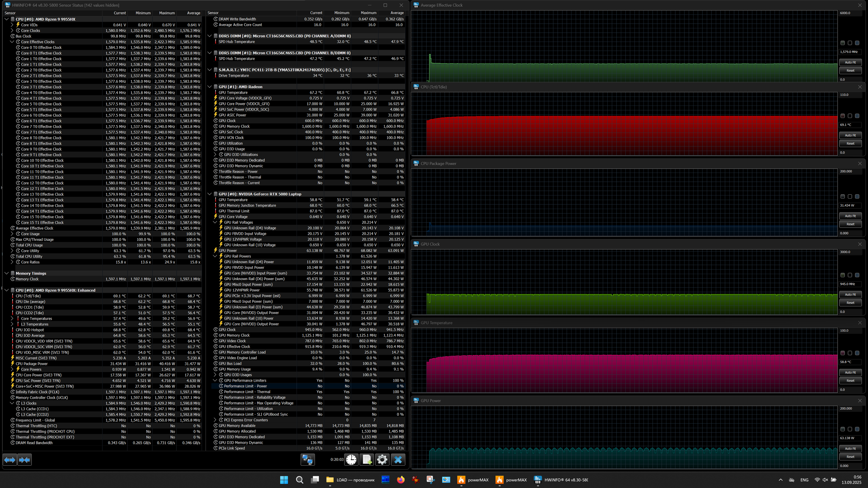Viewport: 868px width, 488px height.
Task: Expand the PCI Express Error Counters row
Action: pos(215,420)
